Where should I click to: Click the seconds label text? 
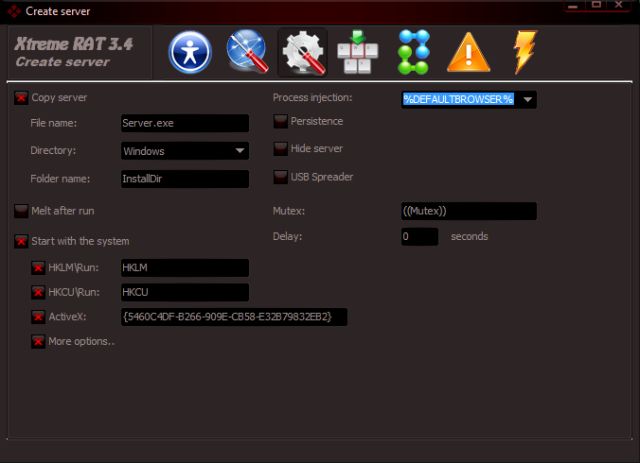tap(469, 237)
